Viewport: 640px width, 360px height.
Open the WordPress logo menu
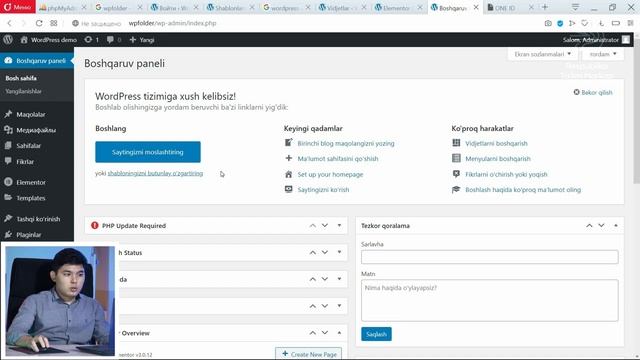pos(8,40)
